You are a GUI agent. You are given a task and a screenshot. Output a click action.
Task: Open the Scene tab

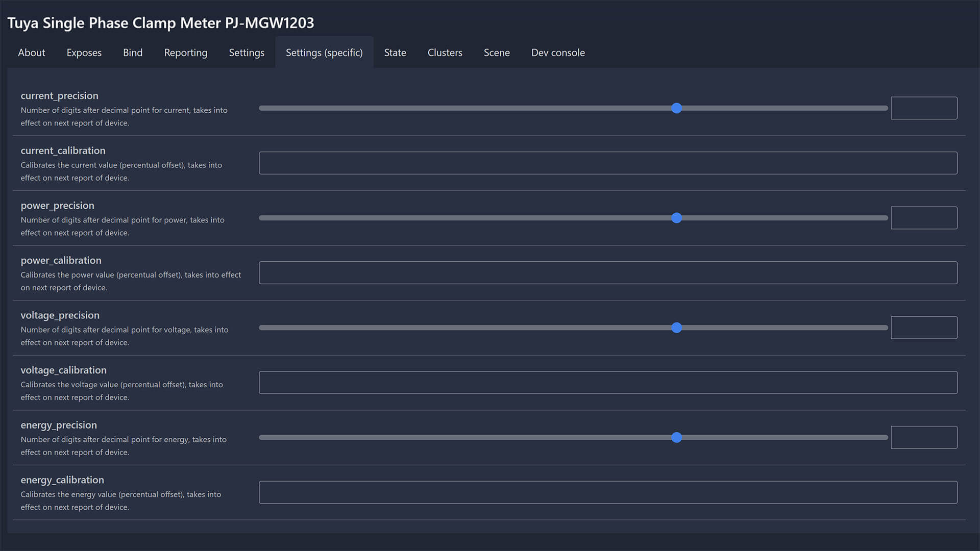click(x=497, y=53)
